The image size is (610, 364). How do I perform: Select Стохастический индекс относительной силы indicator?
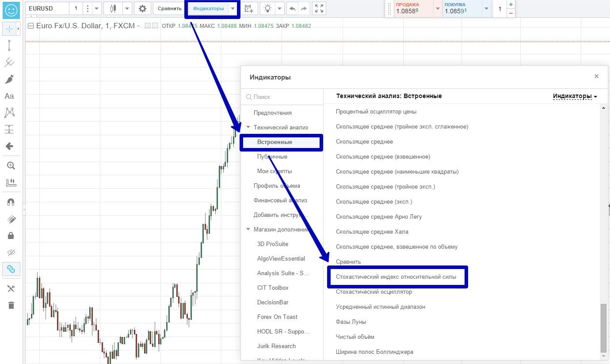[x=396, y=277]
